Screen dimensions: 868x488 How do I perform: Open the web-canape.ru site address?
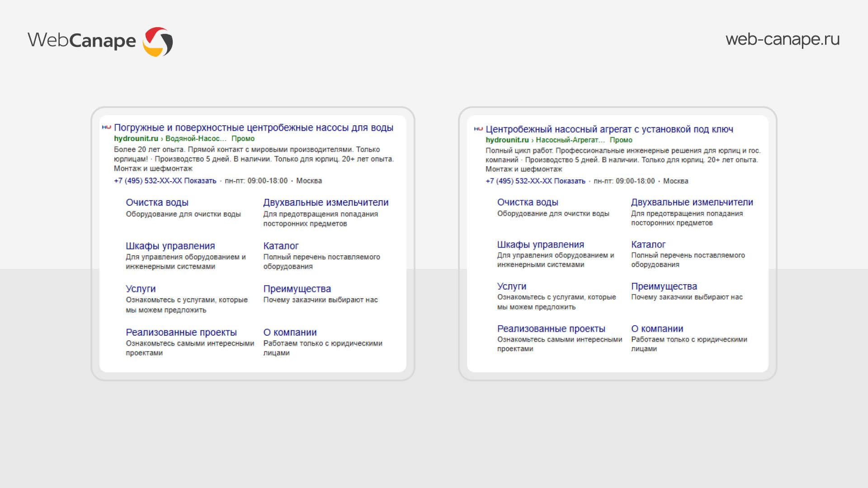[x=782, y=39]
